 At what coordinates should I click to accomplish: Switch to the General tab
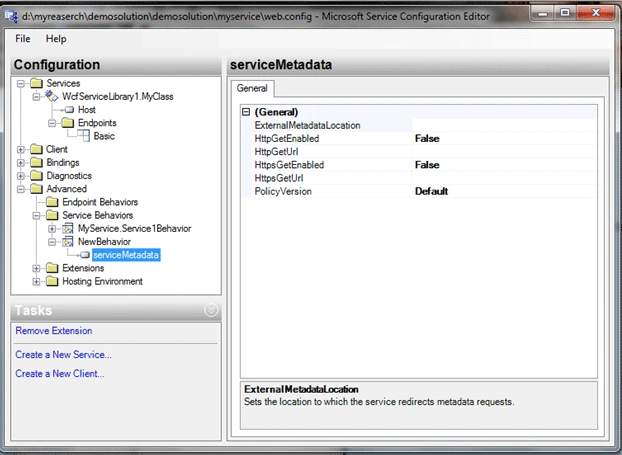coord(252,88)
